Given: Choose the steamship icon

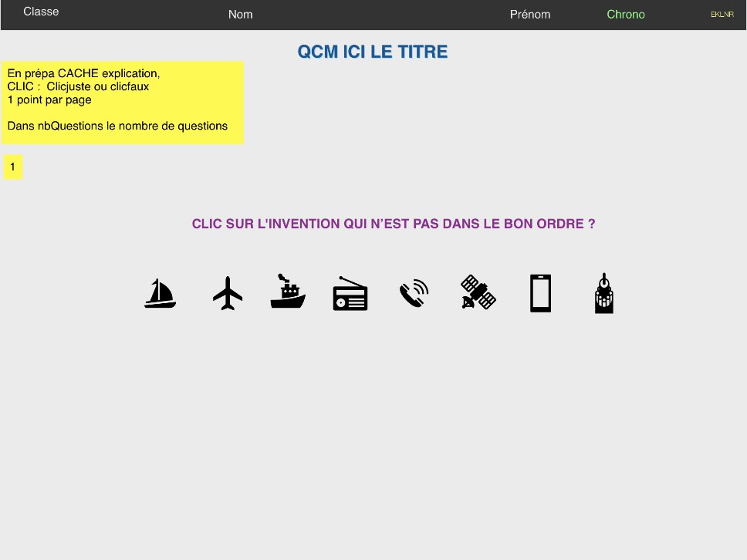Looking at the screenshot, I should pos(288,291).
